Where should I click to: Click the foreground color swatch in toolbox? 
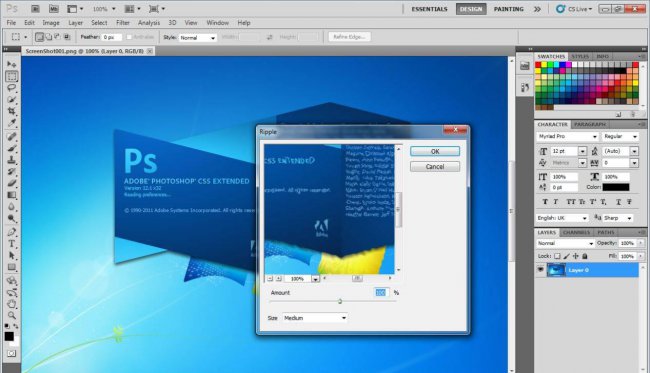click(x=9, y=336)
